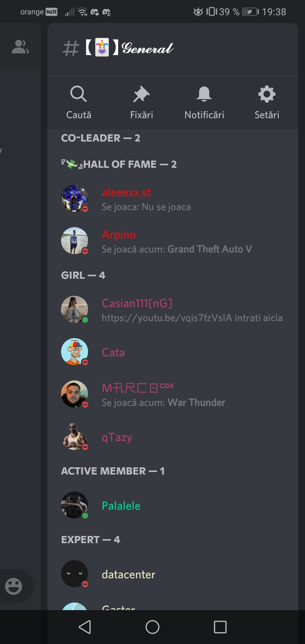Open the Notificări bell icon
This screenshot has height=644, width=305.
tap(204, 94)
